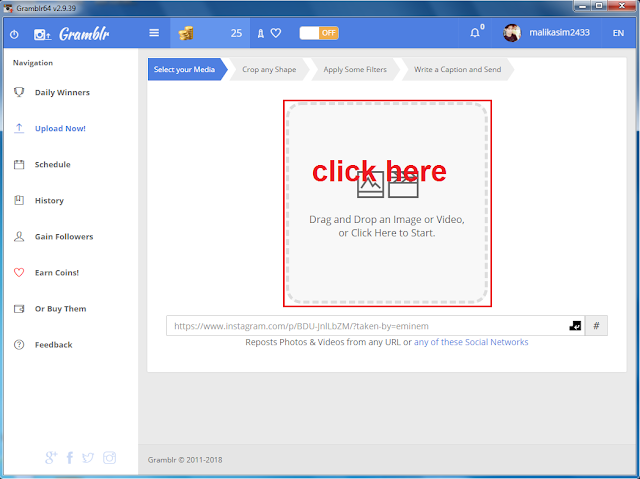The image size is (640, 479).
Task: Click the Instagram icon in sidebar footer
Action: click(x=109, y=458)
